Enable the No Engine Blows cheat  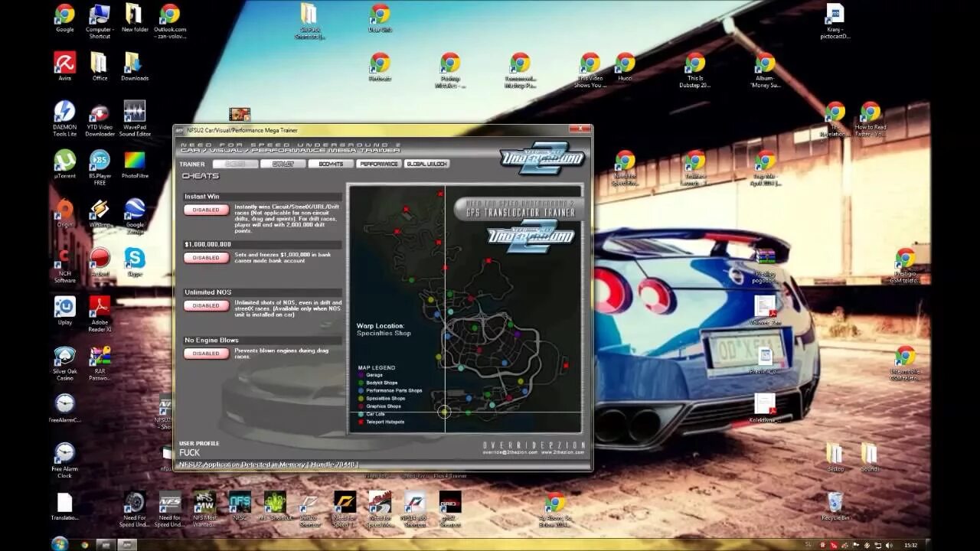point(206,354)
